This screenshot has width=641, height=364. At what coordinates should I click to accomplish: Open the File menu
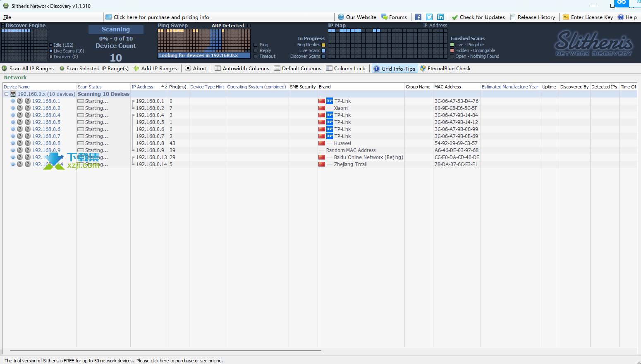(7, 17)
